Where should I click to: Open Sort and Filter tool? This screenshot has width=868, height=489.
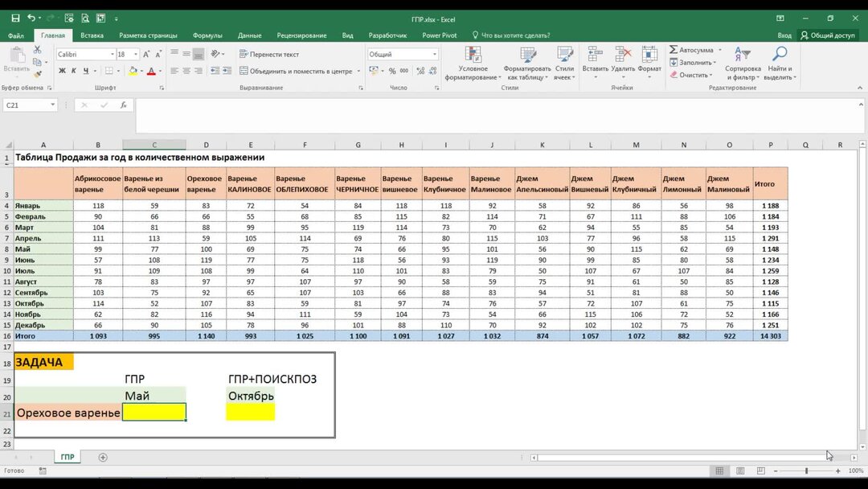(743, 63)
